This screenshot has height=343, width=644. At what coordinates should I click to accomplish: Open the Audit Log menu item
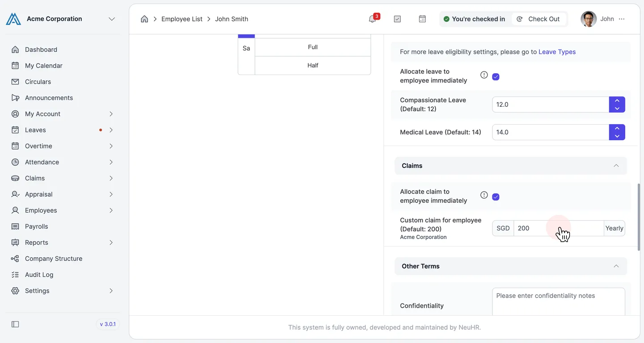coord(39,275)
